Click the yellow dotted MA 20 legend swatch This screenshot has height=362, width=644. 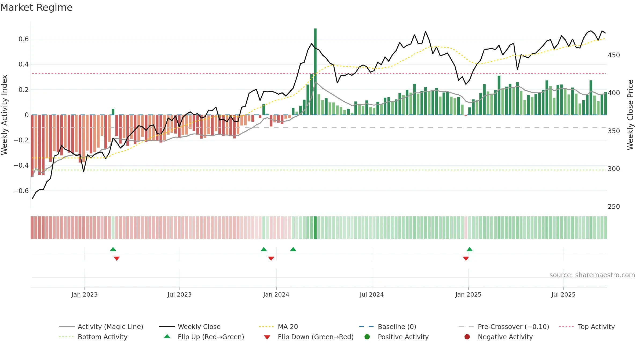[267, 327]
